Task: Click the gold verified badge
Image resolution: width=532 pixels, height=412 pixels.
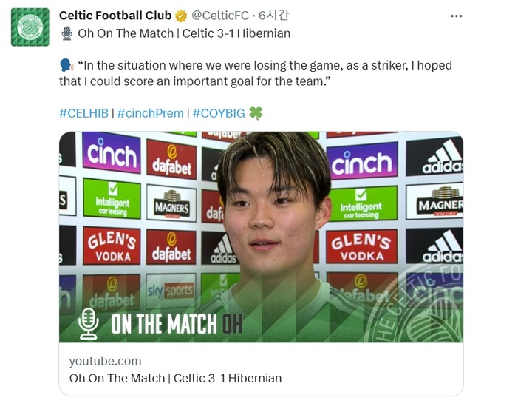Action: click(181, 16)
